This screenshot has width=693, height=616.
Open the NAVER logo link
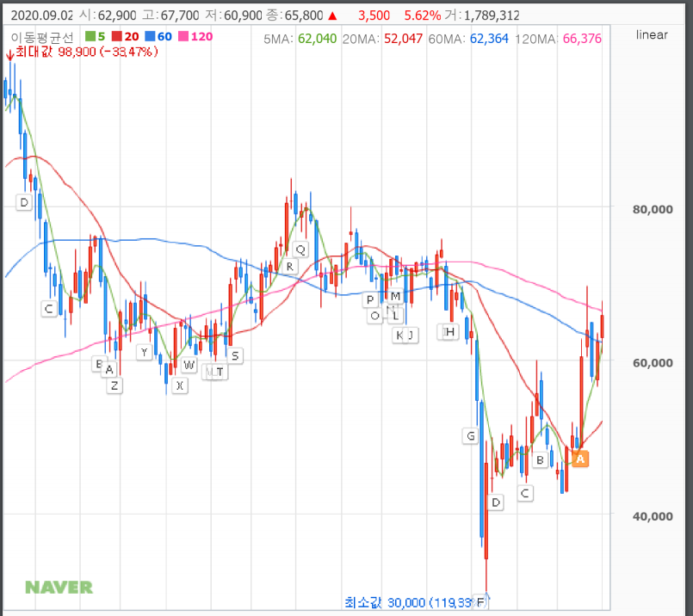(x=59, y=588)
